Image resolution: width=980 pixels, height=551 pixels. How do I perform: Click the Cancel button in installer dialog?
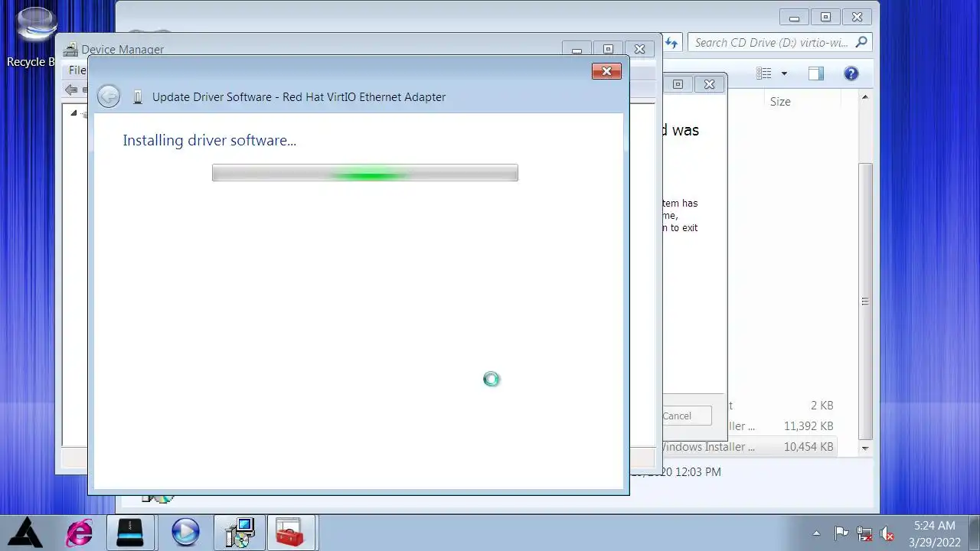687,416
